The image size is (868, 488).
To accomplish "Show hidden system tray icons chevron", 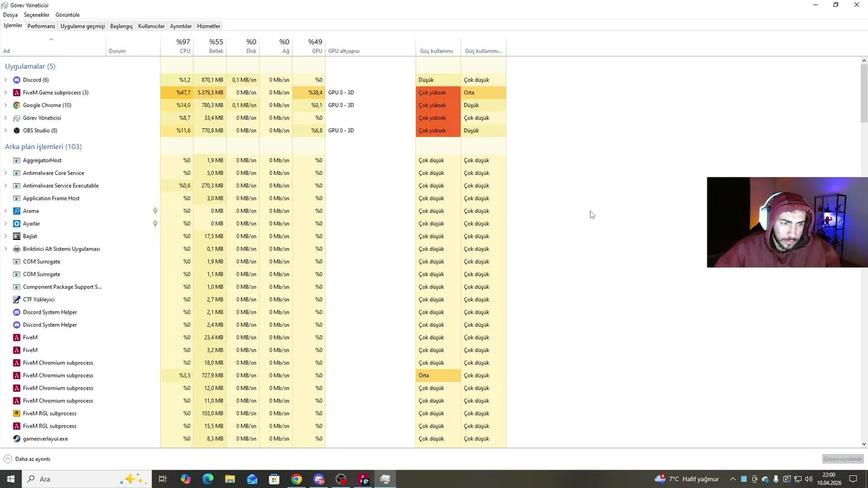I will [x=732, y=479].
